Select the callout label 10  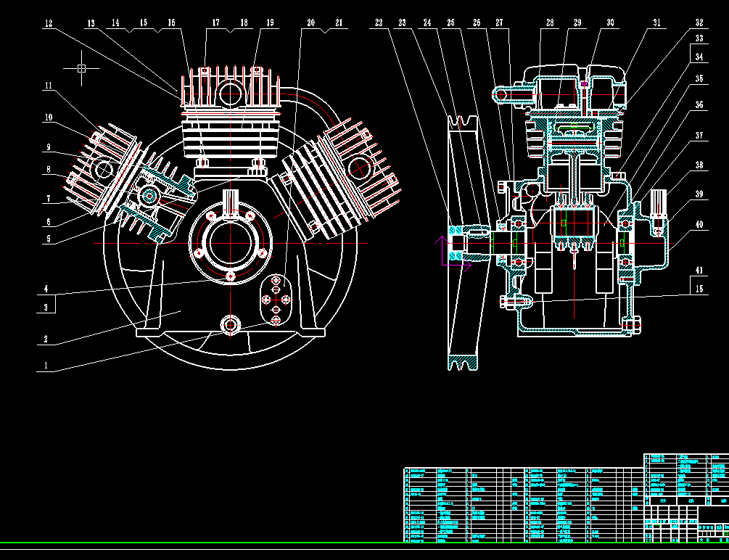pos(49,118)
